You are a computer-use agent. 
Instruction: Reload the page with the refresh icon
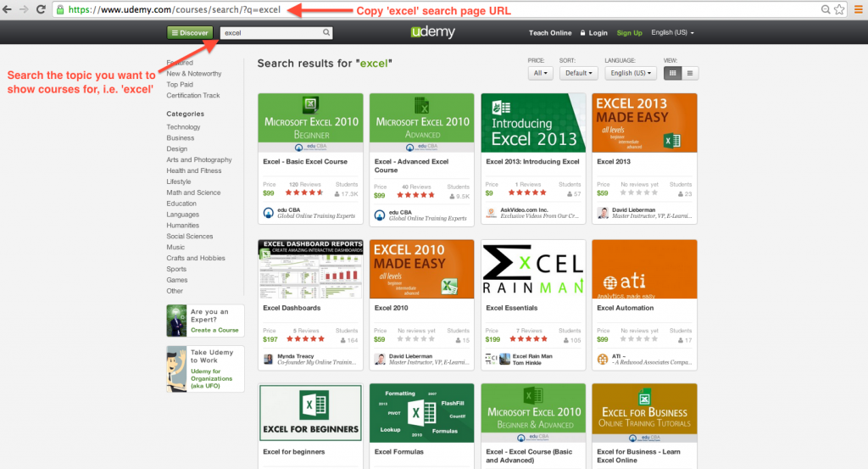point(41,9)
